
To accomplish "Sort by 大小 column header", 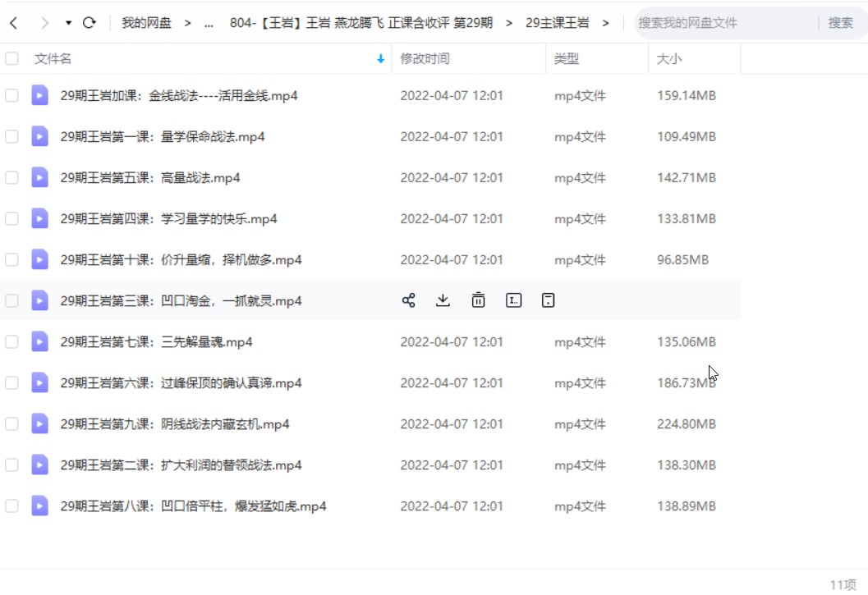I will point(668,58).
